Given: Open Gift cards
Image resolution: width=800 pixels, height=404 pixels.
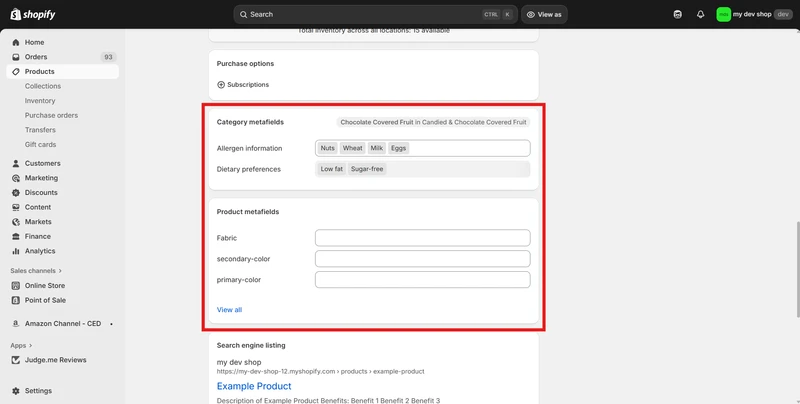Looking at the screenshot, I should 40,145.
